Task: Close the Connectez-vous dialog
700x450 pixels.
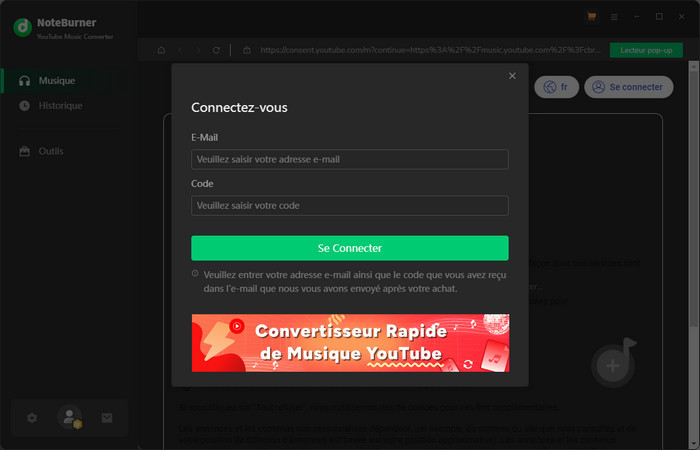Action: click(x=512, y=76)
